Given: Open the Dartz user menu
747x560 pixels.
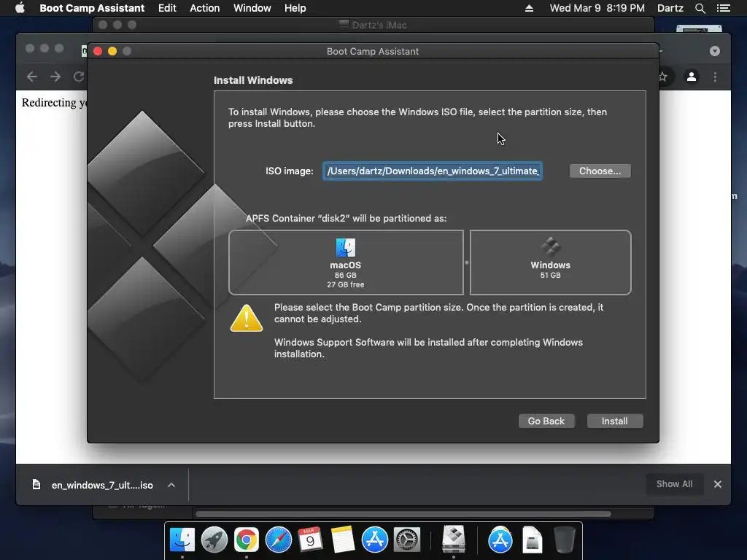Looking at the screenshot, I should (x=670, y=8).
